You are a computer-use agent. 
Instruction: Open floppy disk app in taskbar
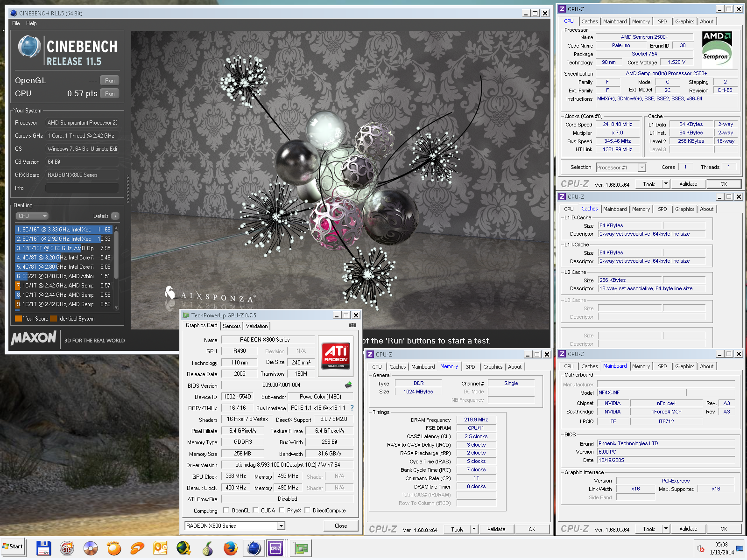tap(43, 548)
